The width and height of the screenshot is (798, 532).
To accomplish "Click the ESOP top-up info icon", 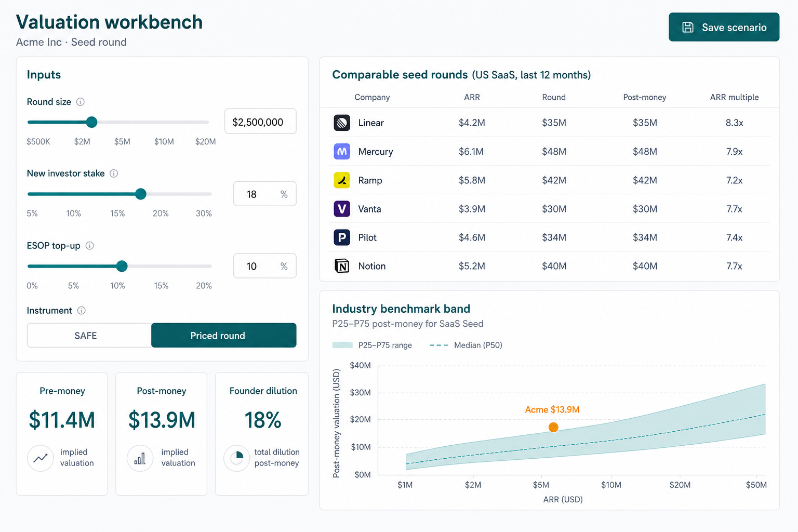I will pos(89,246).
